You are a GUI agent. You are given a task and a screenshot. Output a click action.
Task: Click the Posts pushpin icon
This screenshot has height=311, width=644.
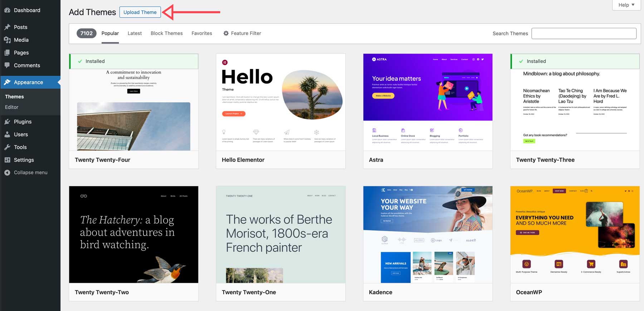[7, 27]
